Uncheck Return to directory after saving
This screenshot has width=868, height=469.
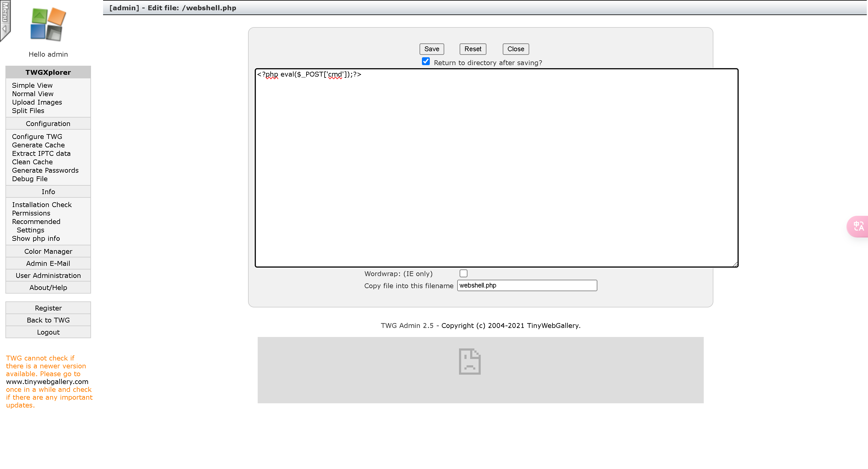(426, 61)
